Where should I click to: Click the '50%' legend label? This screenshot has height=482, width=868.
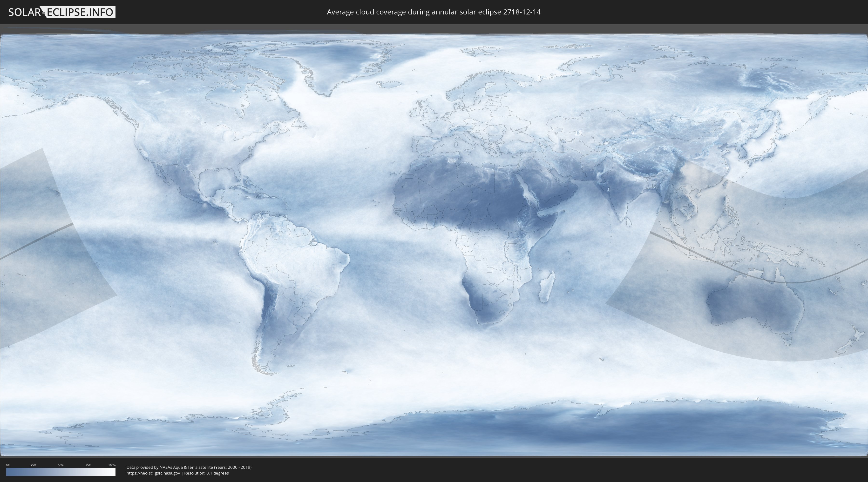click(x=61, y=465)
